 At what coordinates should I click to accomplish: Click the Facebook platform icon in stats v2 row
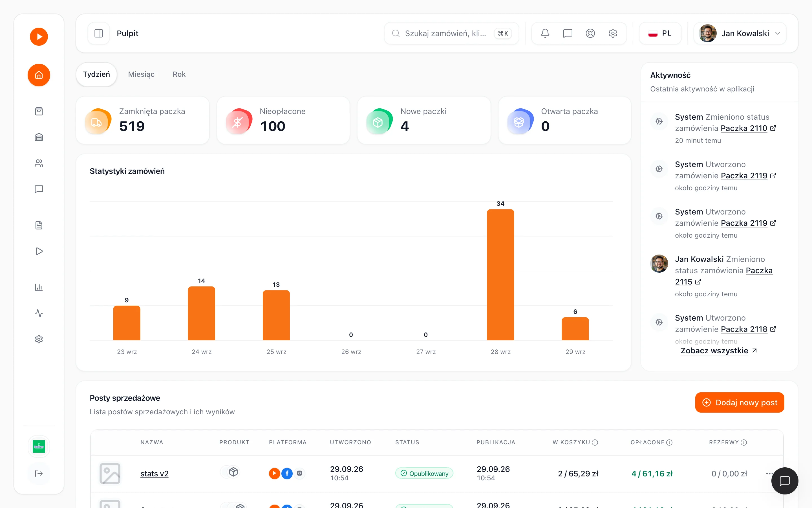287,473
